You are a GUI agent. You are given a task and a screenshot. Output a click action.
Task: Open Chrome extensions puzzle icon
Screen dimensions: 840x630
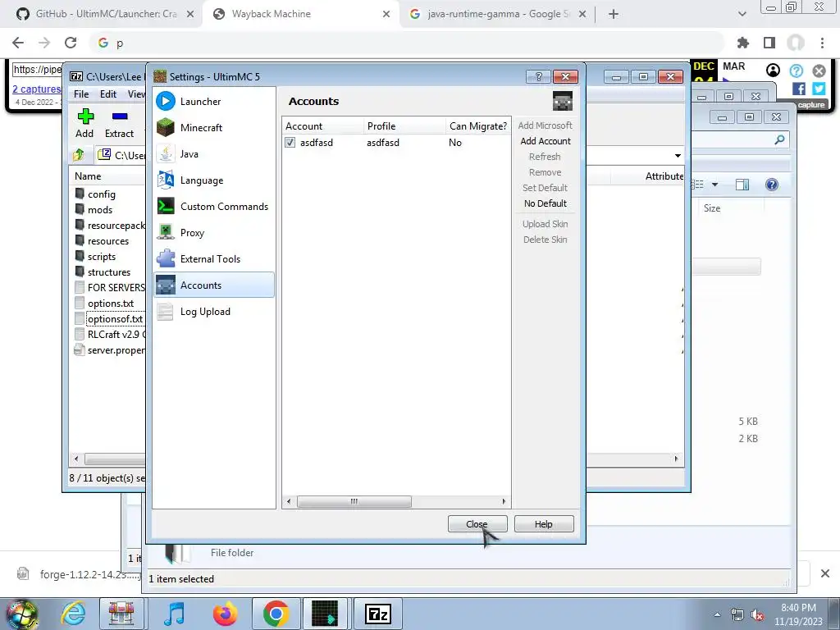(743, 43)
